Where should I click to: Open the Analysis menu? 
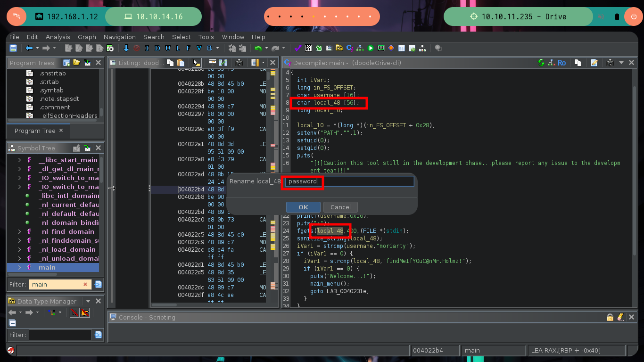pyautogui.click(x=58, y=37)
